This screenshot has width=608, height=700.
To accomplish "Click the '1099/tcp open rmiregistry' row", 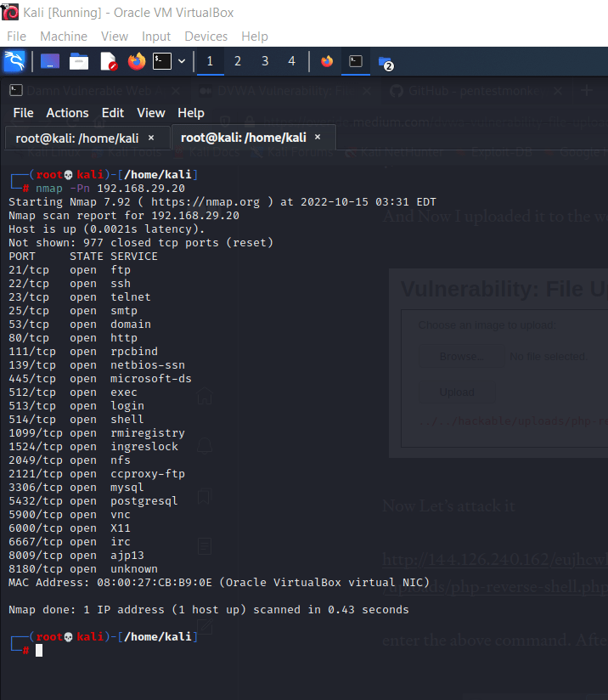I will [97, 433].
